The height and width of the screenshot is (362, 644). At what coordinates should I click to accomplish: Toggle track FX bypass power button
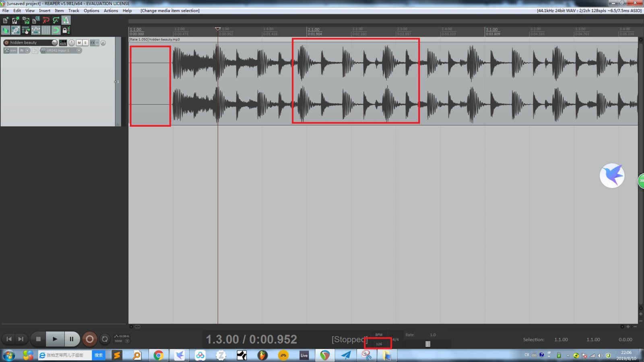[97, 43]
